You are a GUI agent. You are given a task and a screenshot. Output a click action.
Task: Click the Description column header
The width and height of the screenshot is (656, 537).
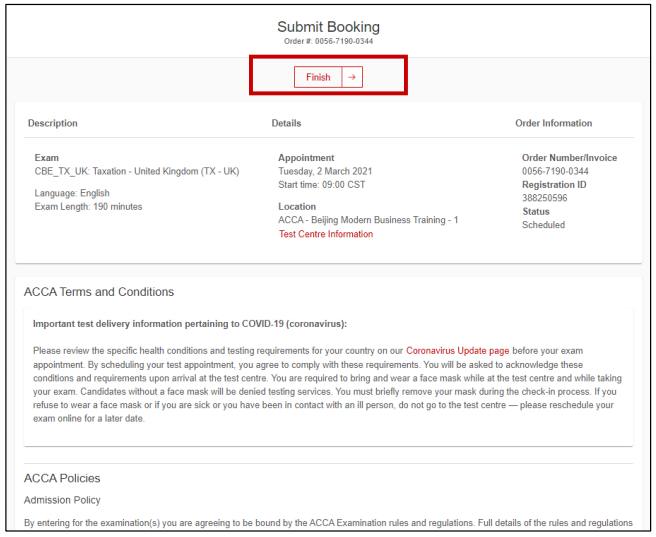point(52,123)
